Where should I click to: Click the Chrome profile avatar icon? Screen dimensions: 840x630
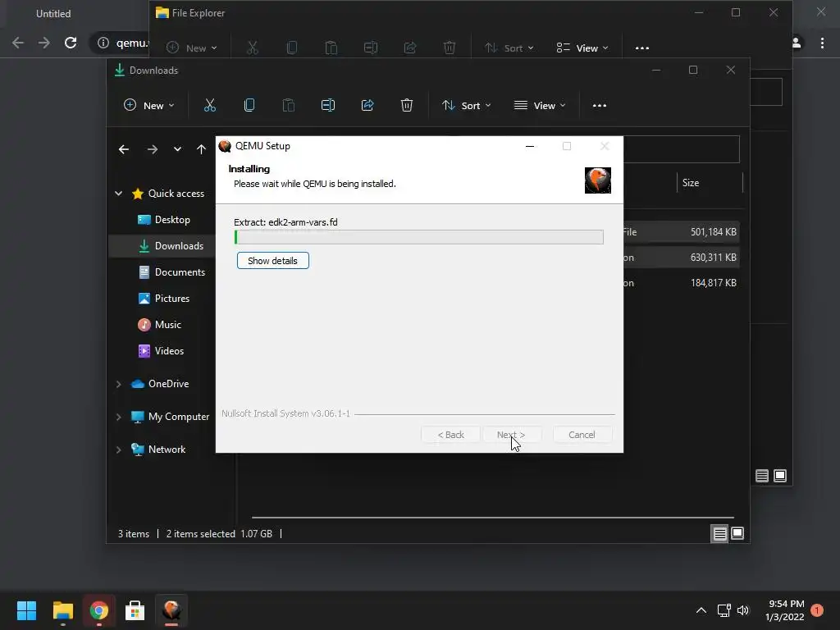coord(796,43)
